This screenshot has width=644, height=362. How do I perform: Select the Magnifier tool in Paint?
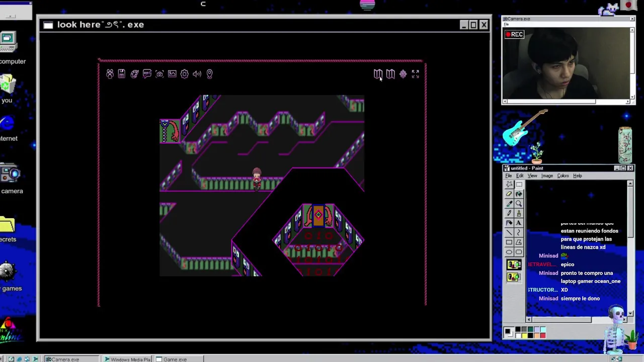pyautogui.click(x=519, y=203)
